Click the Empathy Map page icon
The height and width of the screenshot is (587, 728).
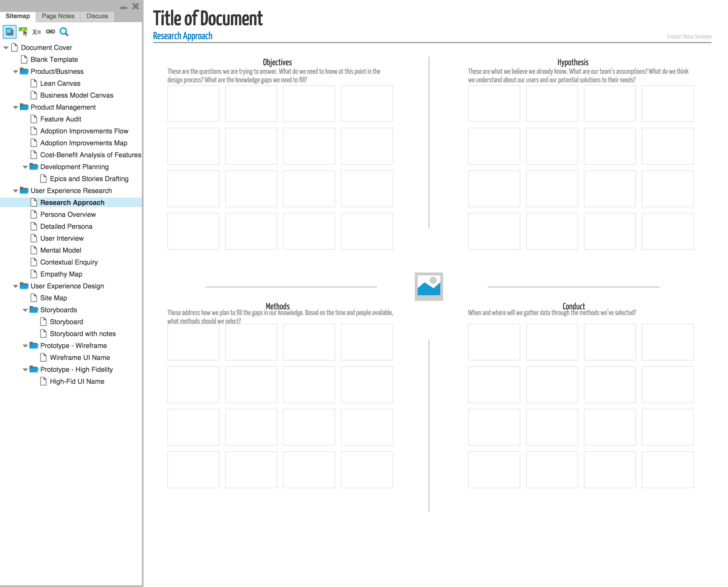tap(34, 274)
